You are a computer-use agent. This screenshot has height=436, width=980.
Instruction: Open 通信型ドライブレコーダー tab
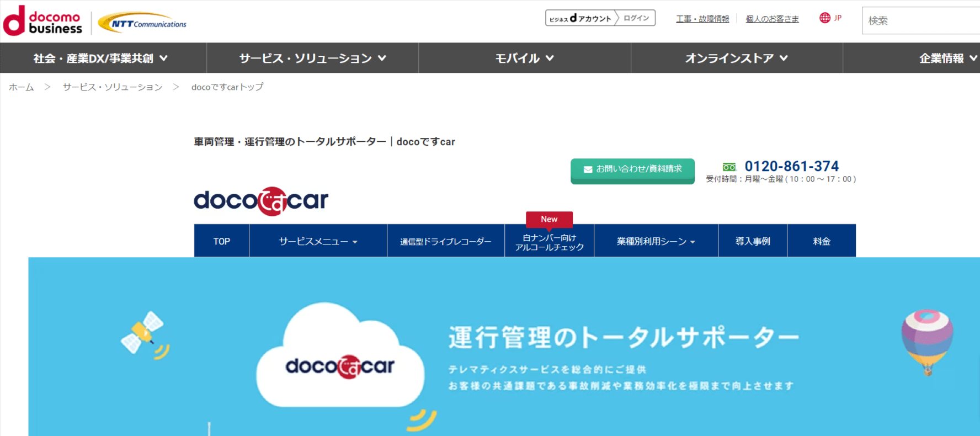446,241
